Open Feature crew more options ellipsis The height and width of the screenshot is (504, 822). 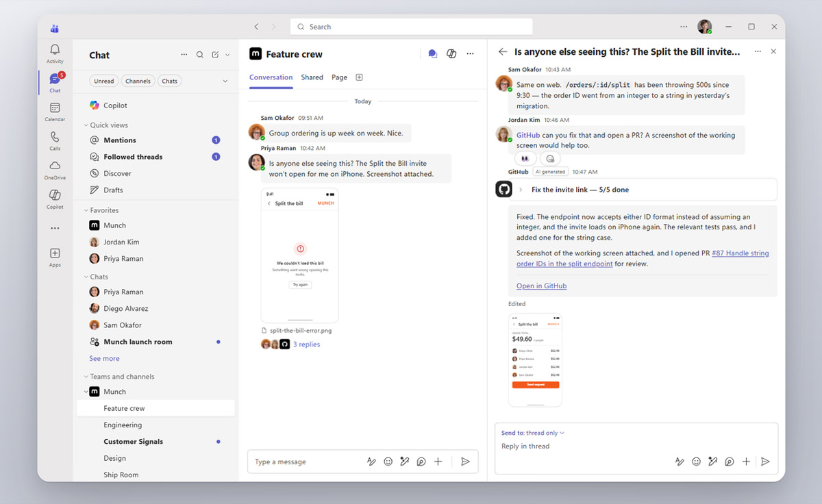click(x=470, y=54)
